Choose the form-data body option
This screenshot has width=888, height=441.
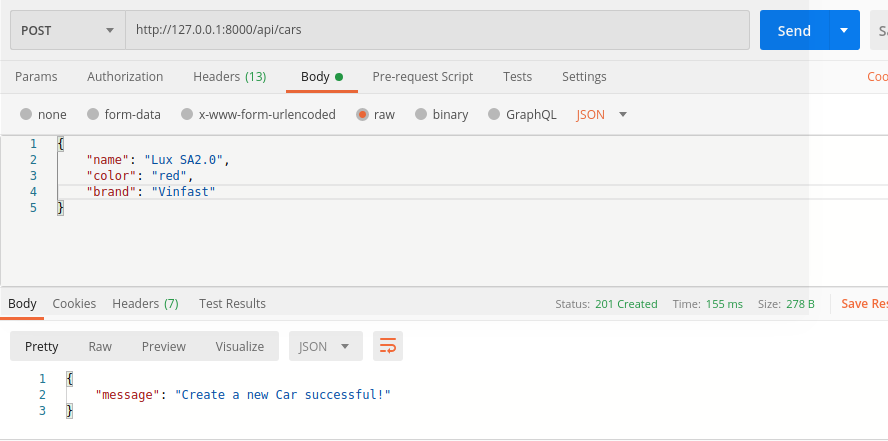[x=93, y=115]
